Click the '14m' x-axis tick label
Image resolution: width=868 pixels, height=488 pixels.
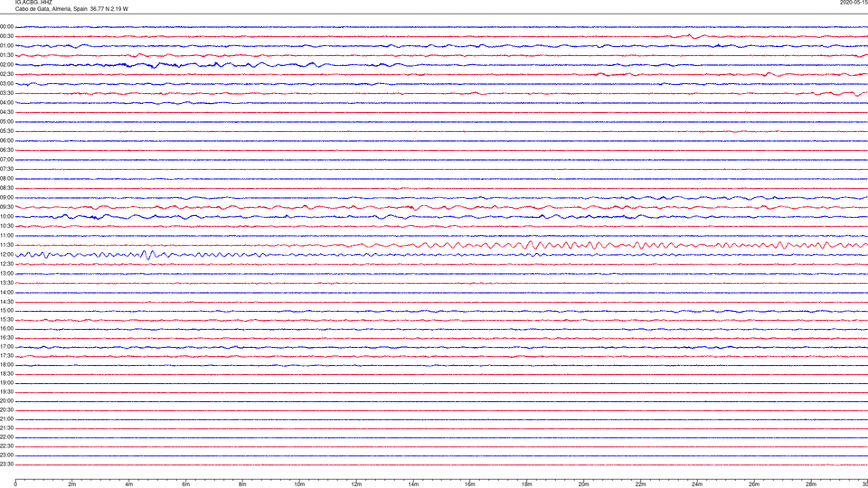click(413, 484)
